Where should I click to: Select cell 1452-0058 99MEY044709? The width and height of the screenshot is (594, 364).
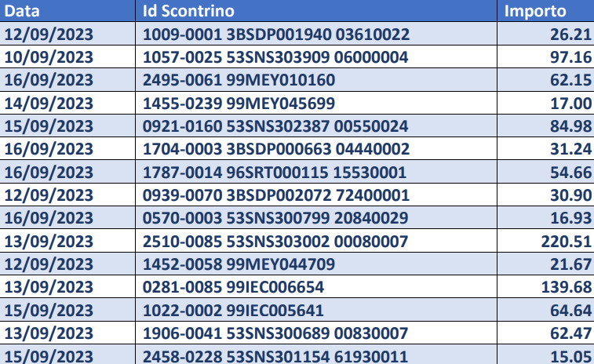point(316,264)
